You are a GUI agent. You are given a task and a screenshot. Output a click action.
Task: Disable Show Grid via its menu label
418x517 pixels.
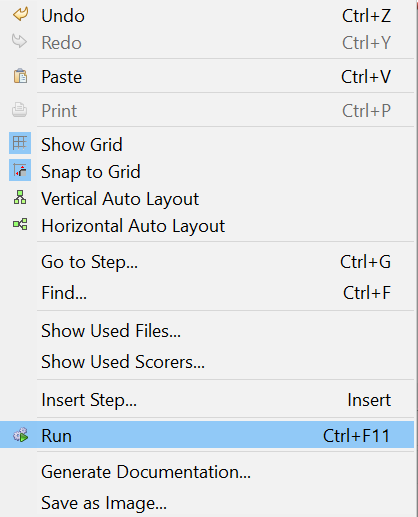tap(82, 145)
